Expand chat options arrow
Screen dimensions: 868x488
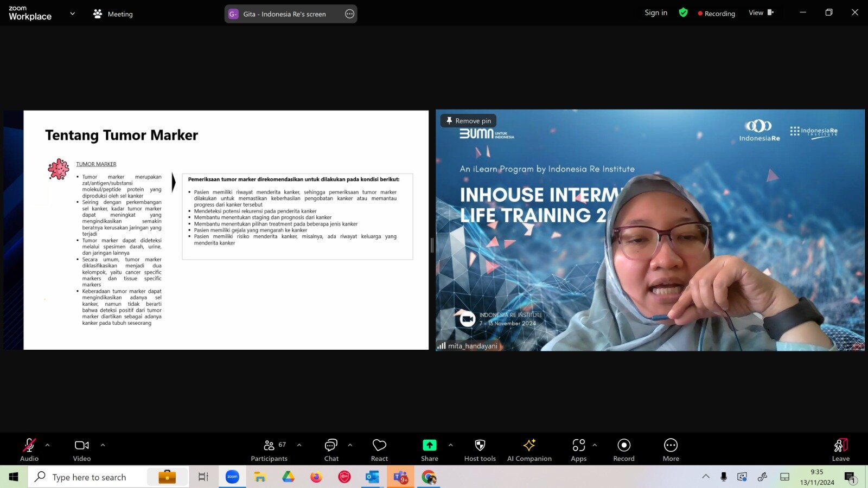tap(350, 445)
